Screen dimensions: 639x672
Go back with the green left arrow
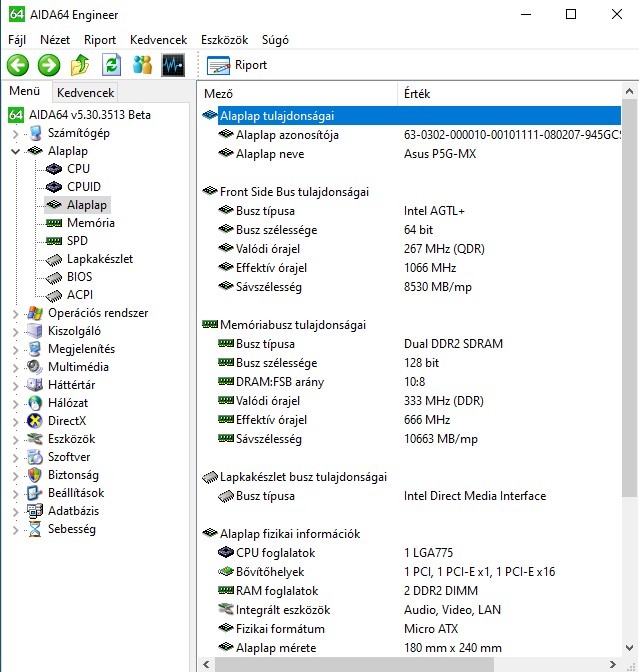coord(18,65)
